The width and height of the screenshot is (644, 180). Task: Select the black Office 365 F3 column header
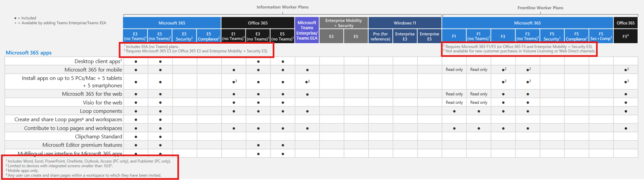[x=626, y=36]
